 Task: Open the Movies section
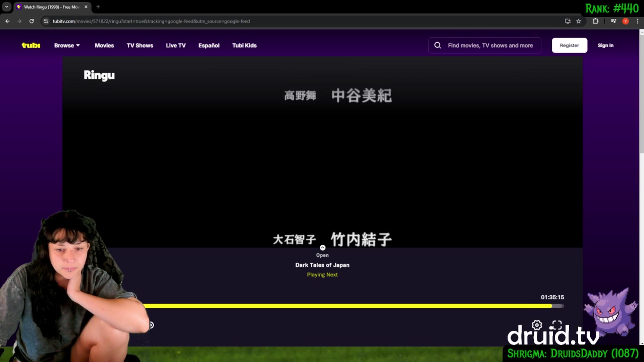[104, 45]
